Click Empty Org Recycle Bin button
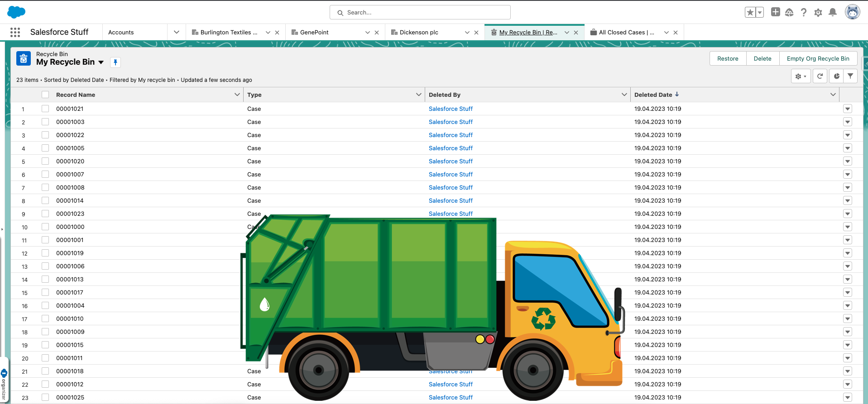Image resolution: width=868 pixels, height=404 pixels. click(x=818, y=58)
